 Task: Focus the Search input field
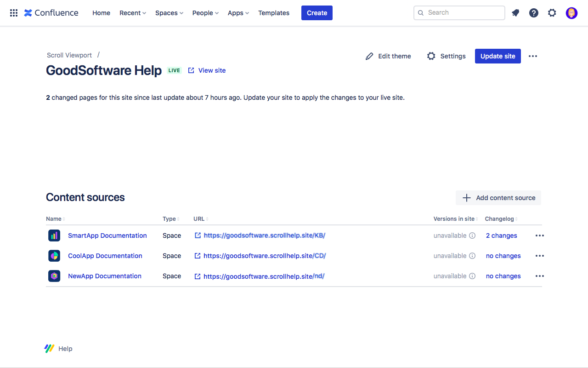pos(459,13)
